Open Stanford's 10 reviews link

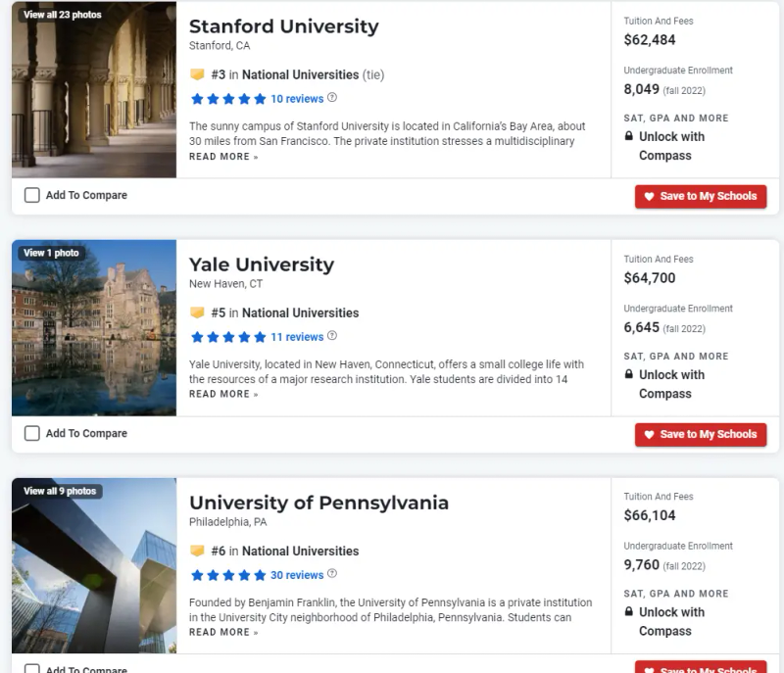click(x=297, y=99)
